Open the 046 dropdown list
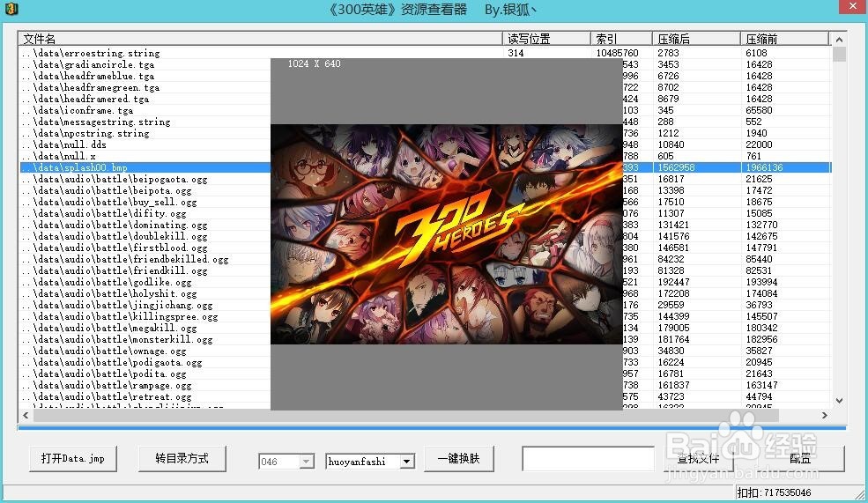Image resolution: width=868 pixels, height=503 pixels. 307,462
